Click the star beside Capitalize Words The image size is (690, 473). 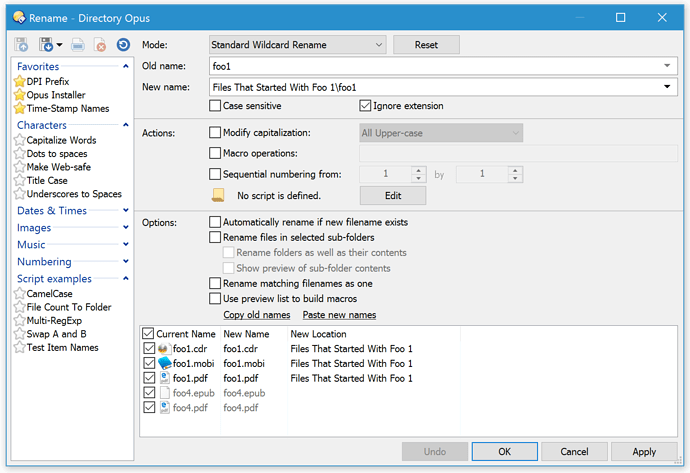coord(19,140)
